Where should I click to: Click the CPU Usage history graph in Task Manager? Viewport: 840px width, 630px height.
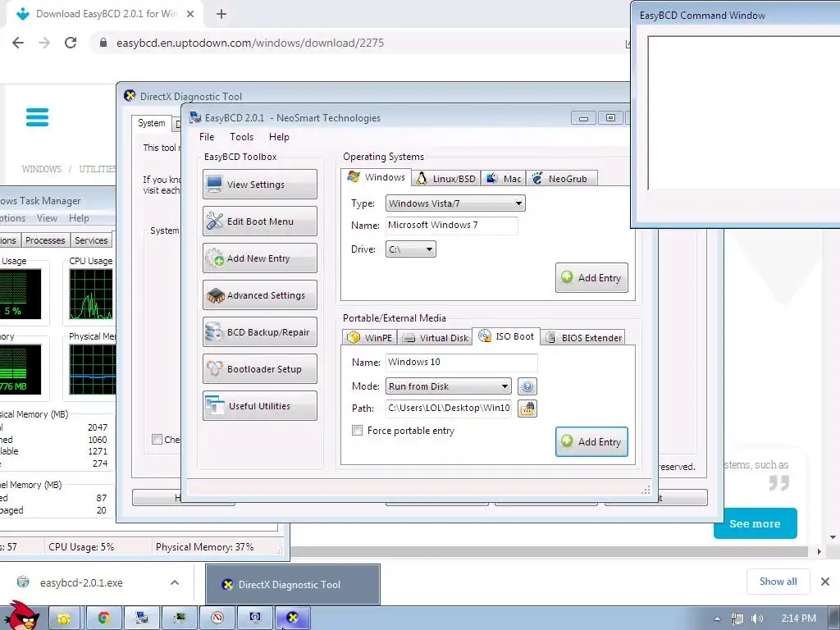91,294
